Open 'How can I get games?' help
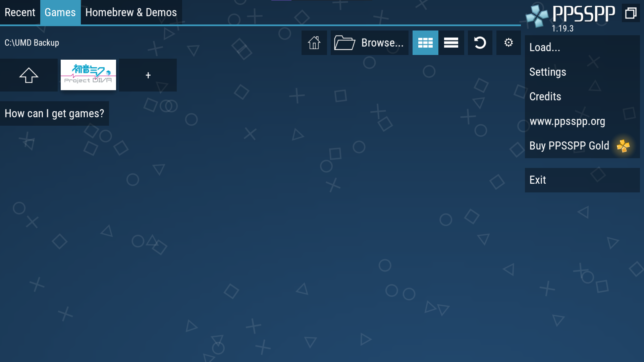The width and height of the screenshot is (644, 362). point(54,114)
